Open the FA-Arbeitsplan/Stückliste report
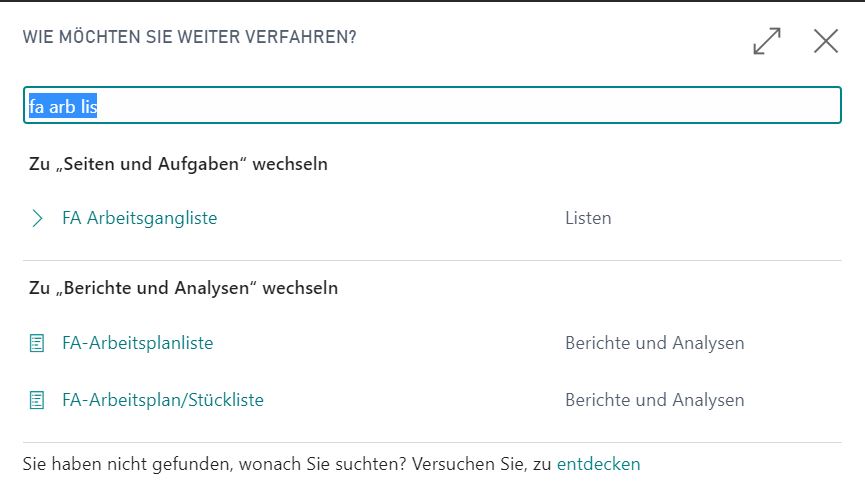The height and width of the screenshot is (485, 865). click(163, 399)
